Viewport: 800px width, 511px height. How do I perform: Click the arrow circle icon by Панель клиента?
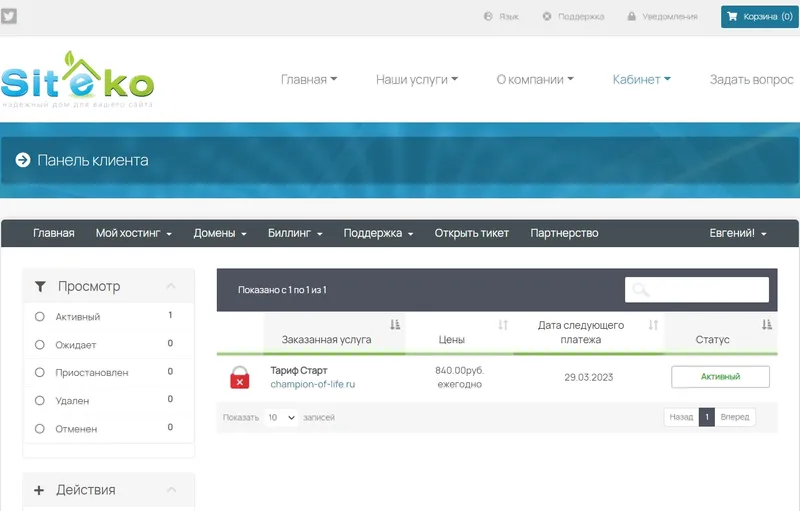(23, 160)
